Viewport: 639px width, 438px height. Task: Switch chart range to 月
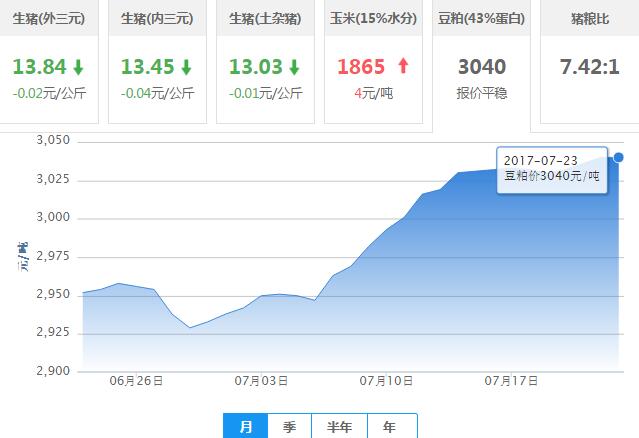(246, 426)
